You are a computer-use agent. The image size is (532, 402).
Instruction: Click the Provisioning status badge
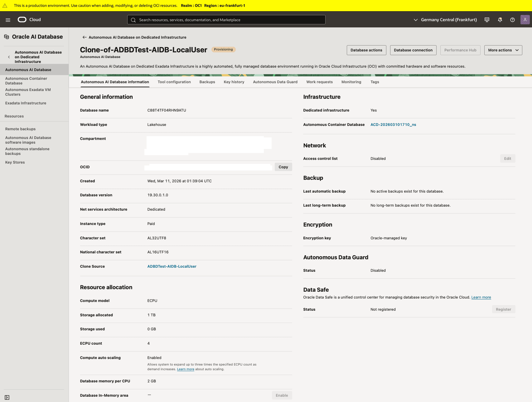pos(223,50)
